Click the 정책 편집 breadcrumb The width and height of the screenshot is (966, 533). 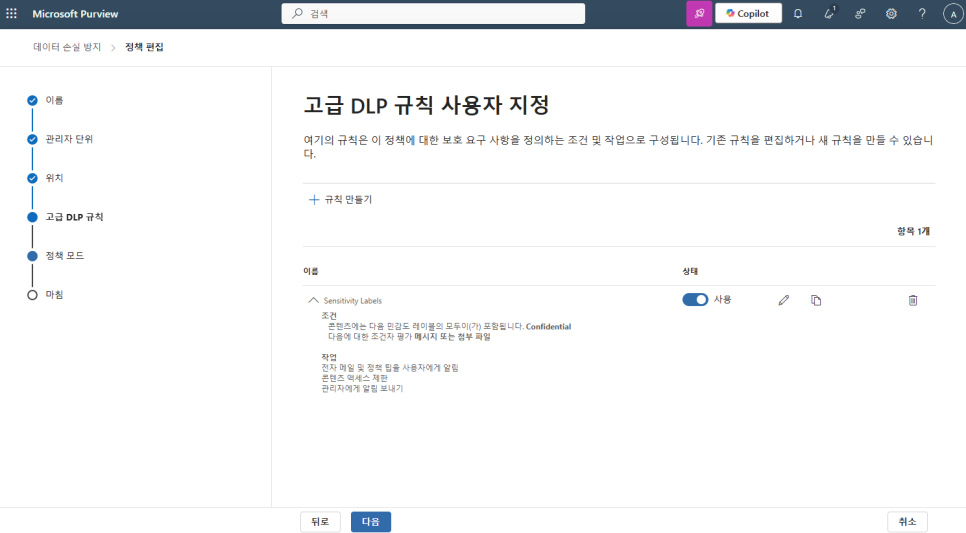(x=144, y=47)
